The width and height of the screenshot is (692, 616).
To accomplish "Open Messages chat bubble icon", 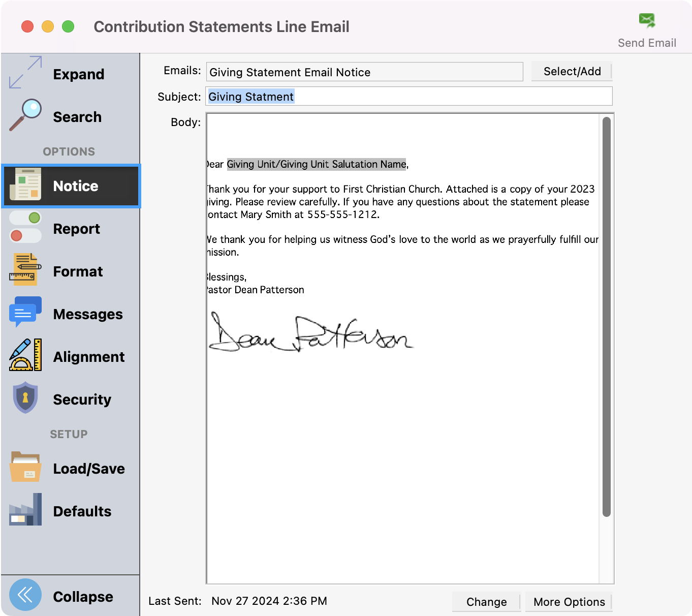I will 25,313.
